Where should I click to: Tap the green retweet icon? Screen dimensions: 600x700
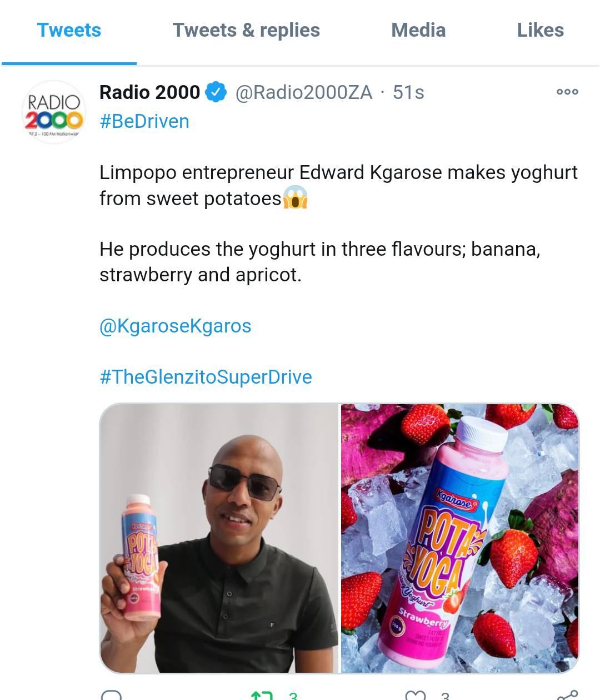point(262,695)
